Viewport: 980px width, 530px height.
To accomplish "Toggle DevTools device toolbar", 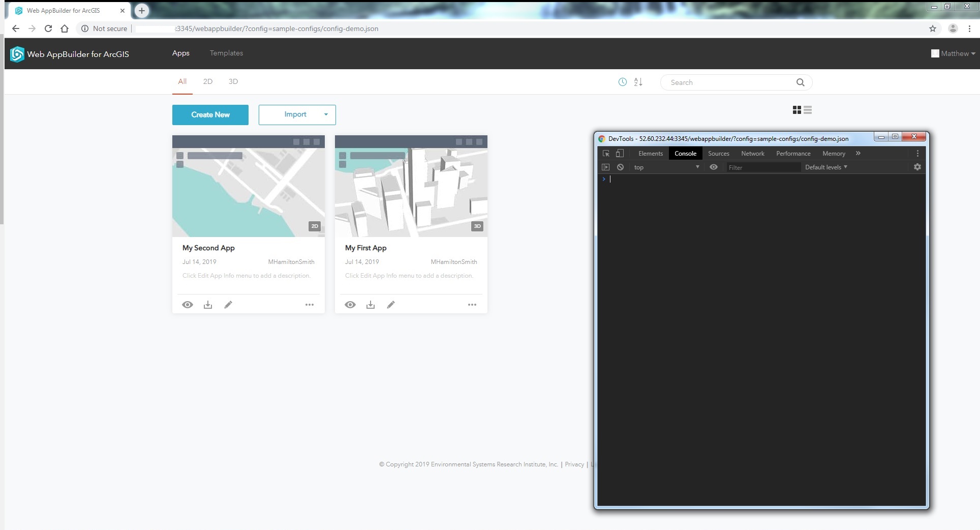I will pyautogui.click(x=620, y=153).
